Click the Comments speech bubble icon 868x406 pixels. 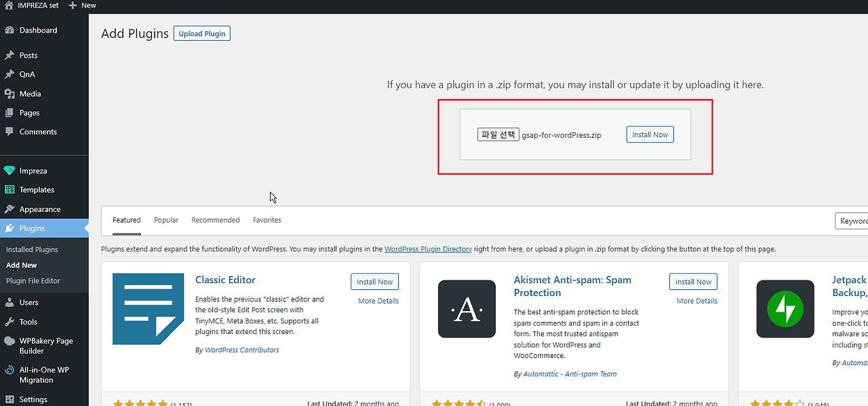[9, 132]
